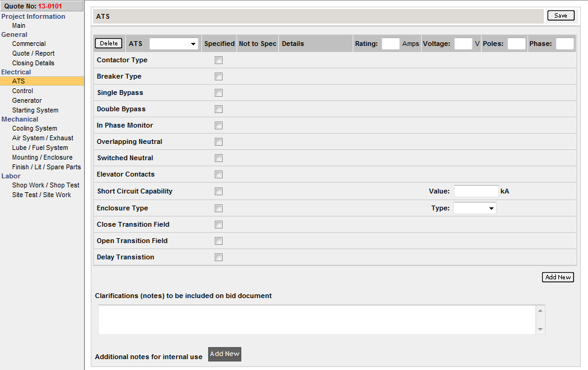Click the Short Circuit Value kA field
The width and height of the screenshot is (588, 370).
tap(475, 191)
